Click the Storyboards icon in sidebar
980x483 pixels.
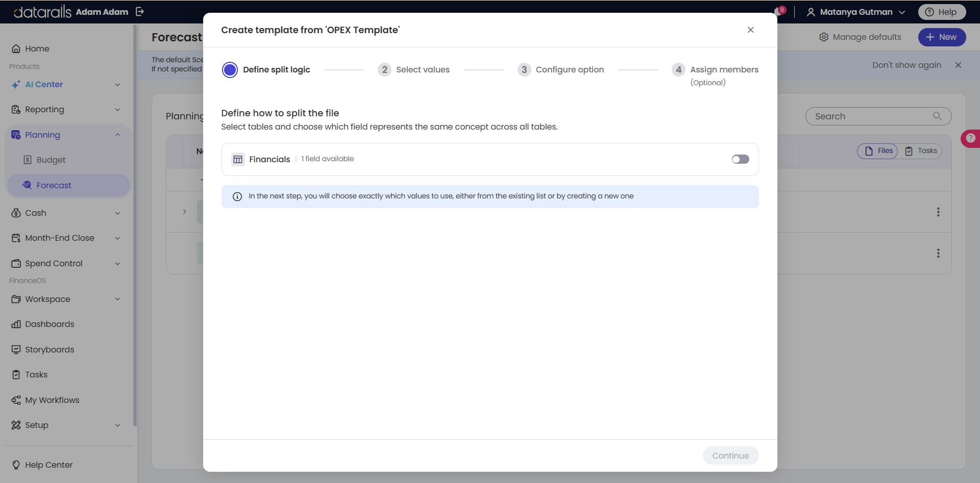[16, 350]
